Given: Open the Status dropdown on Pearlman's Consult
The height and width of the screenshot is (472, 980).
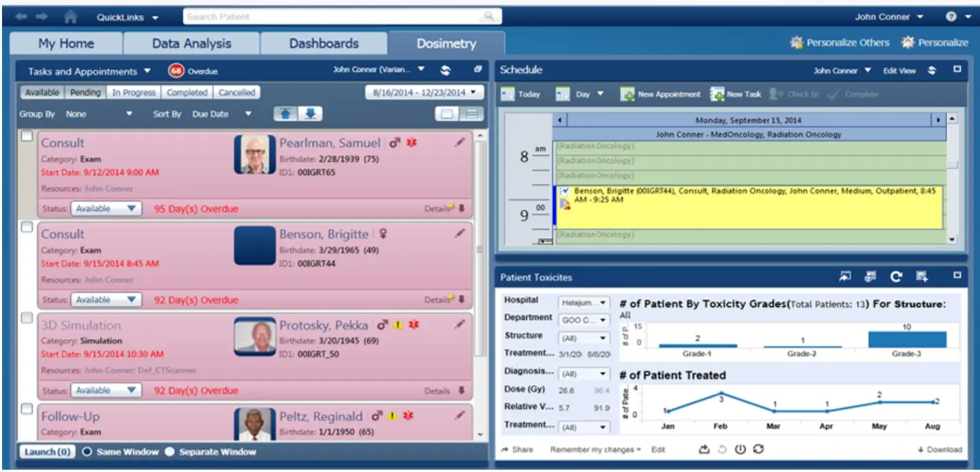Looking at the screenshot, I should pos(105,208).
